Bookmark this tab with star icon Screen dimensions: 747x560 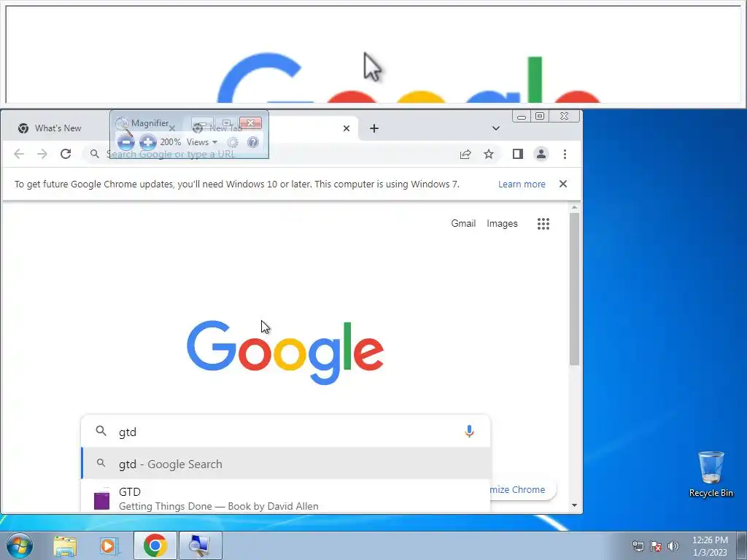click(489, 154)
